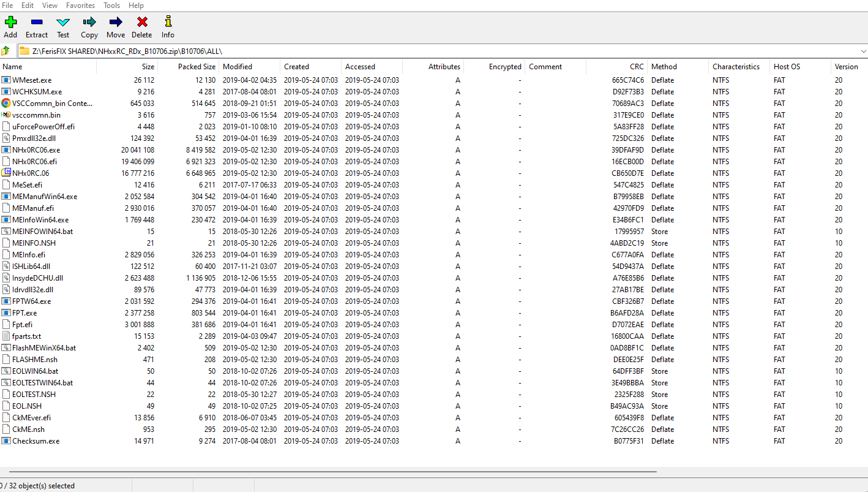
Task: Sort by Method column header
Action: (664, 67)
